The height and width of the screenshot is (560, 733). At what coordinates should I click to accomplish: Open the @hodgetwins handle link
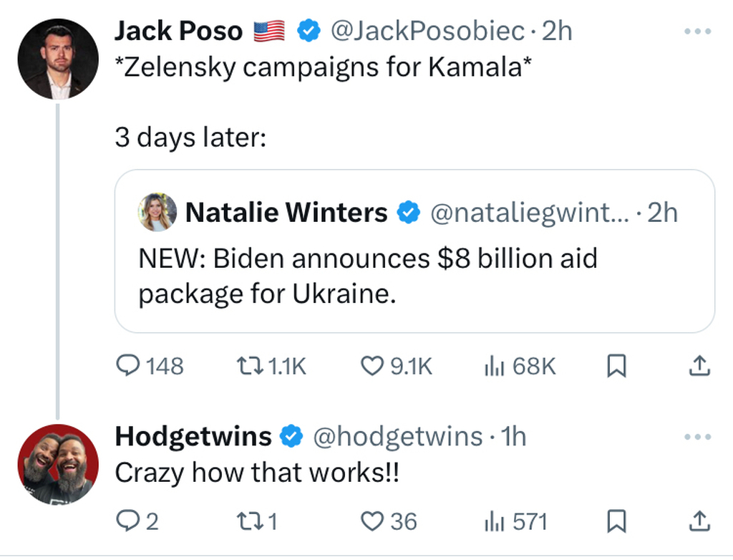pos(398,436)
